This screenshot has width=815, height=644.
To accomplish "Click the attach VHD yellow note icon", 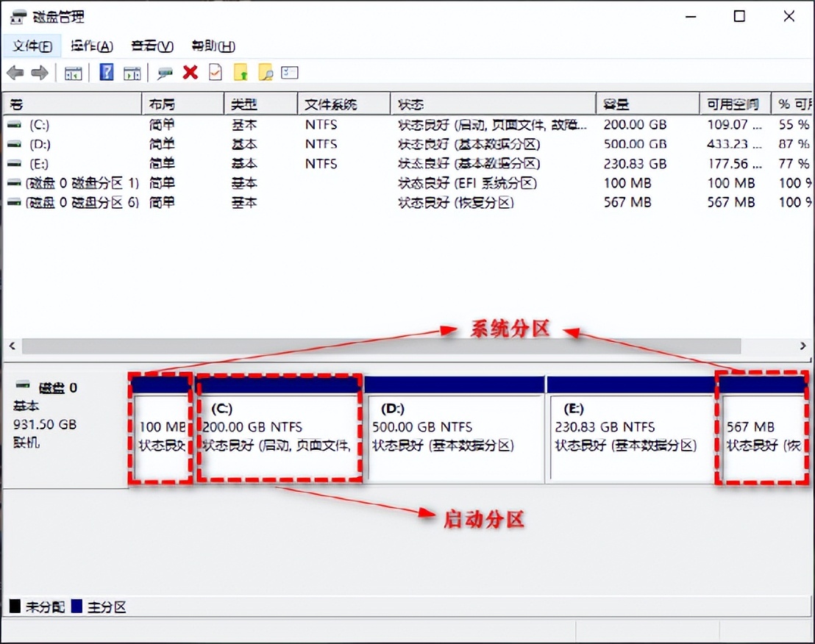I will pos(240,72).
